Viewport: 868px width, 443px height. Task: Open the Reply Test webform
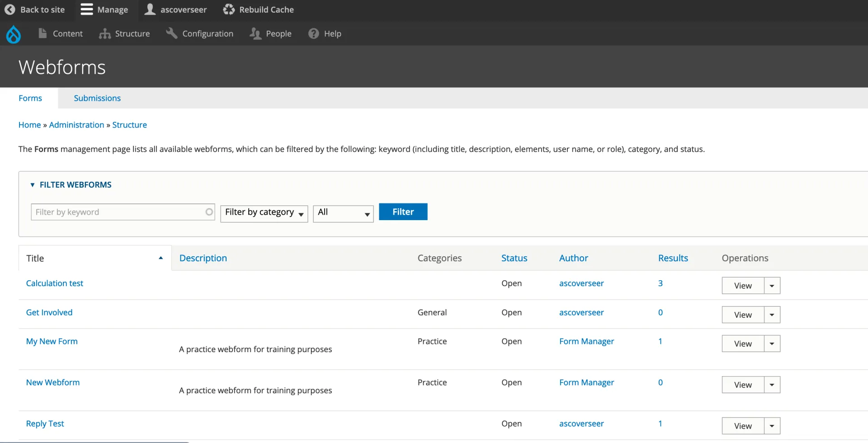45,424
